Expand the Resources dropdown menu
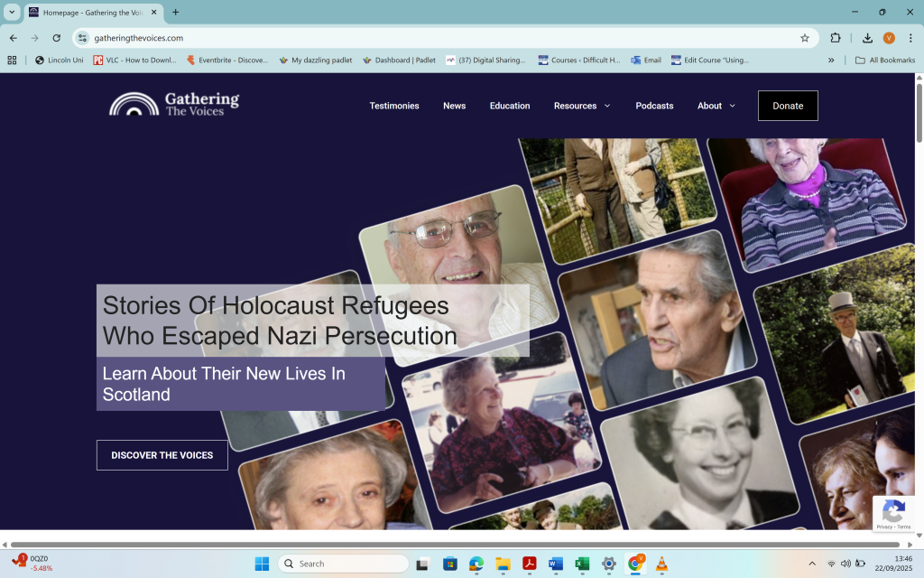The height and width of the screenshot is (578, 924). tap(581, 106)
